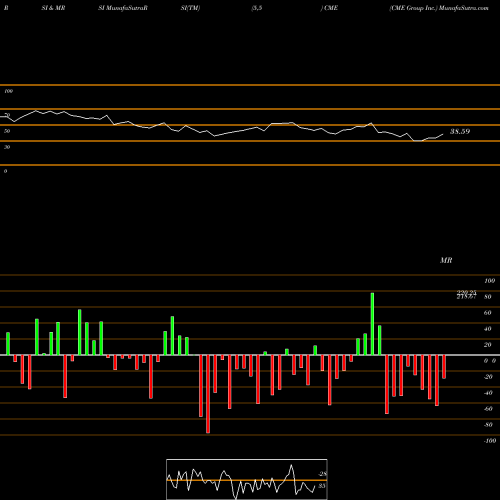The image size is (500, 500).
Task: Click the 50 label on the RSI axis
Action: click(7, 131)
